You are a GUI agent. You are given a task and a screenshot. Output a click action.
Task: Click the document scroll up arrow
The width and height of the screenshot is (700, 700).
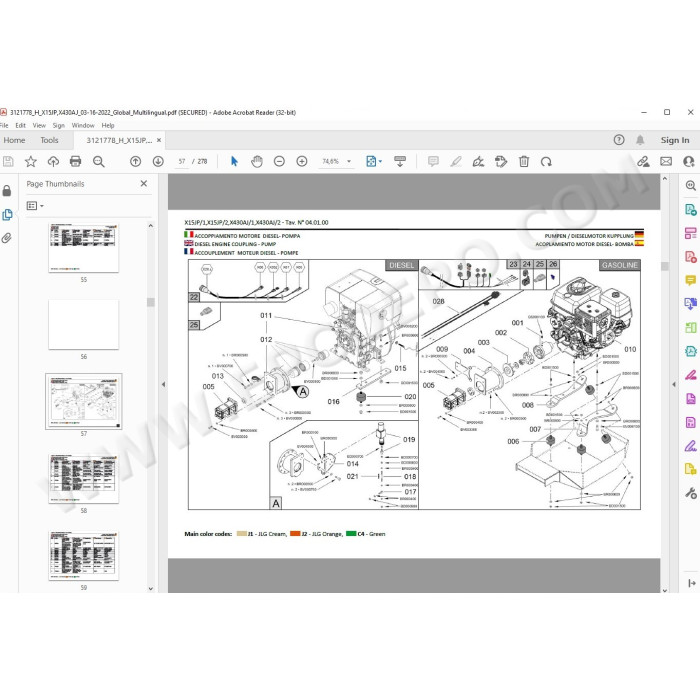tap(665, 179)
